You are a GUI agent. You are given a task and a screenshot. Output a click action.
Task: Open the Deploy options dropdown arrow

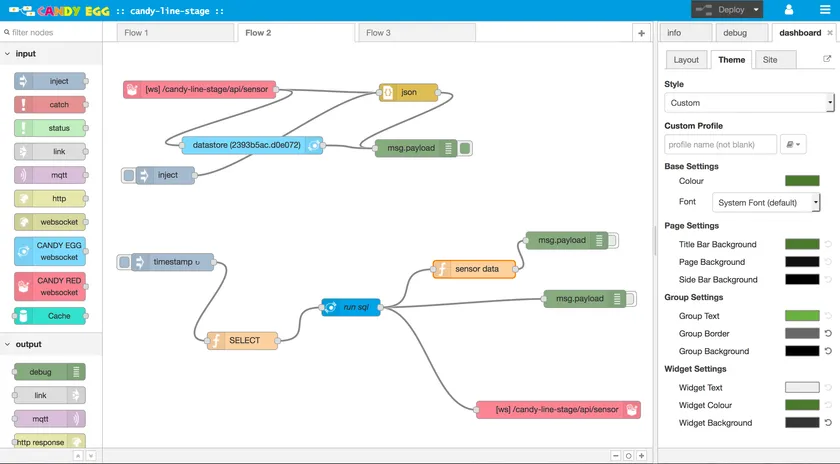click(x=756, y=10)
